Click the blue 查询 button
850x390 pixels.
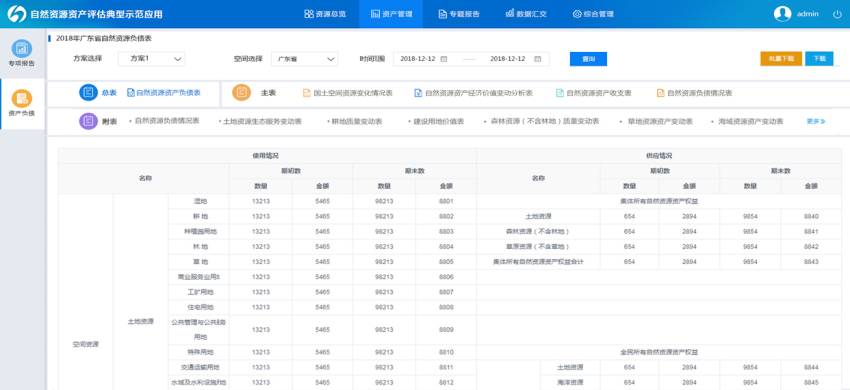click(588, 59)
